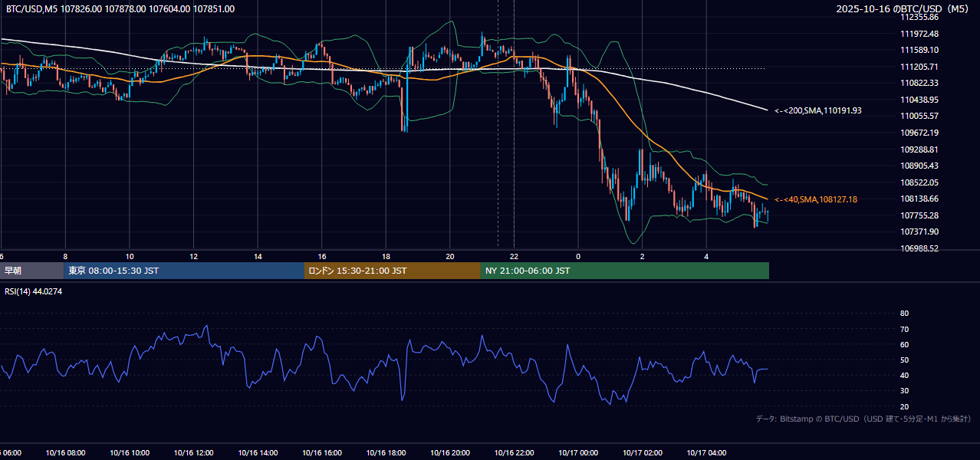Click hour tick 0 under price chart

click(x=578, y=256)
